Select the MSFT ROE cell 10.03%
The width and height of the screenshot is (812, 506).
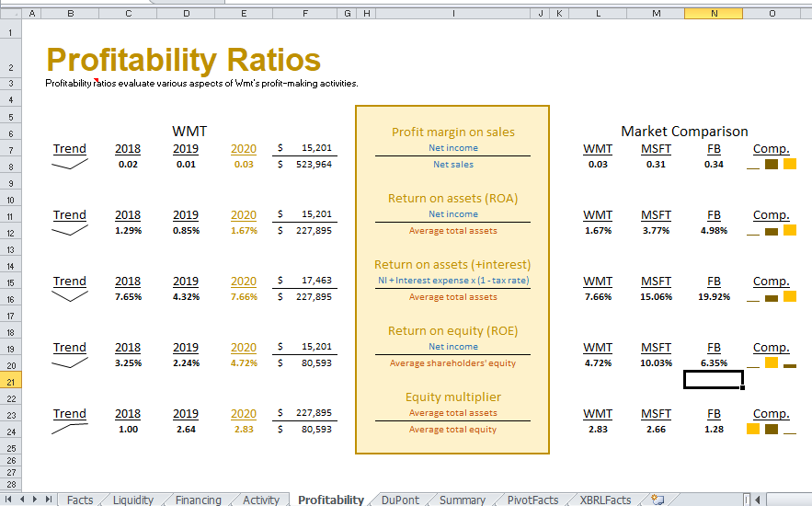[x=656, y=363]
